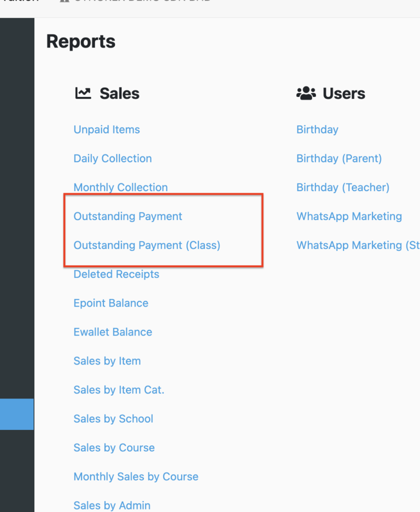The width and height of the screenshot is (420, 512).
Task: View the Epoint Balance report
Action: 110,303
